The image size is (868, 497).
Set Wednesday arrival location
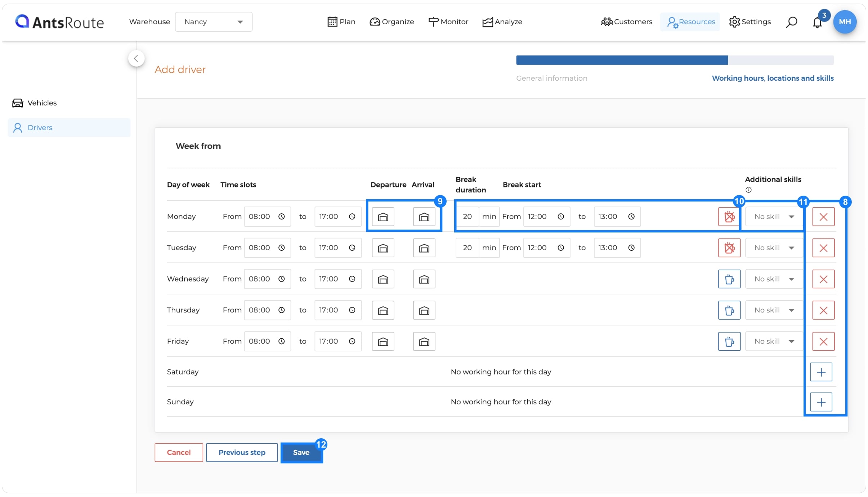pyautogui.click(x=424, y=279)
